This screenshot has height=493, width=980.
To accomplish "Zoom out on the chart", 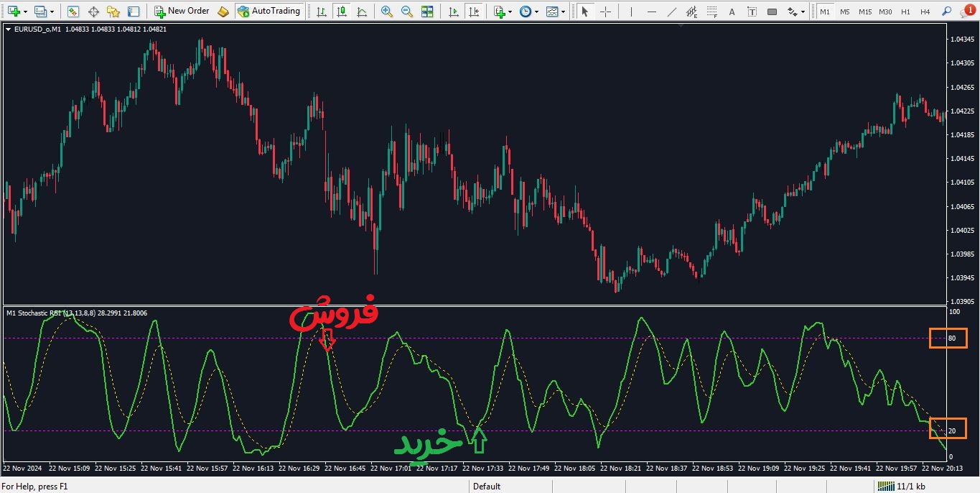I will click(407, 11).
